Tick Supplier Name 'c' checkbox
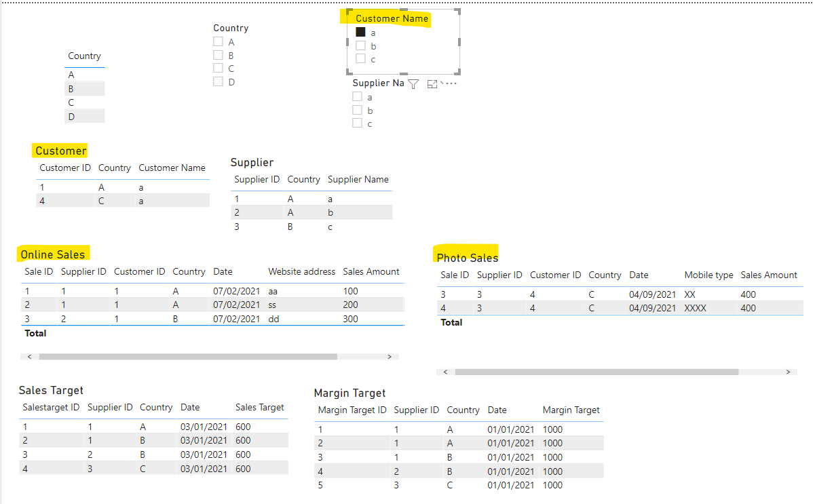The width and height of the screenshot is (813, 504). click(357, 123)
